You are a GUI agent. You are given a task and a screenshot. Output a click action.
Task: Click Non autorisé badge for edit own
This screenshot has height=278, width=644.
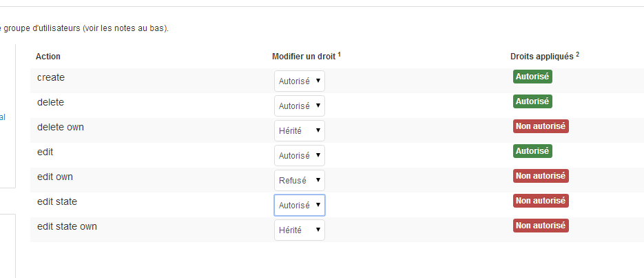pyautogui.click(x=541, y=176)
